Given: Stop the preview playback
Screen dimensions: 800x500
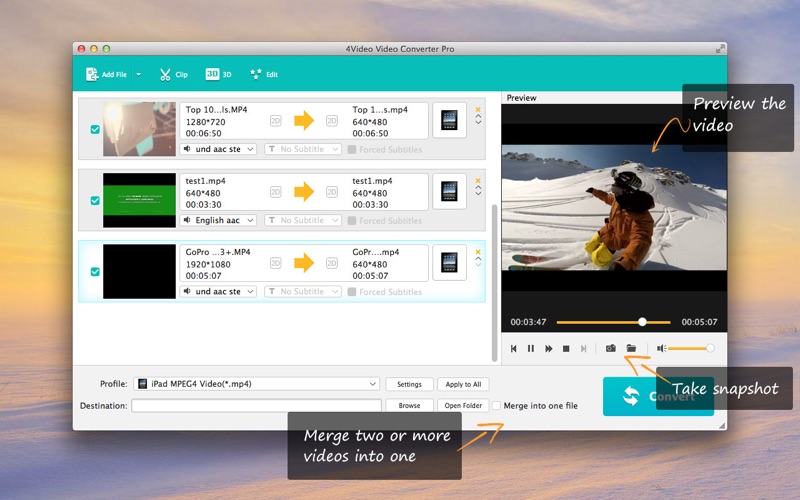Looking at the screenshot, I should tap(566, 348).
